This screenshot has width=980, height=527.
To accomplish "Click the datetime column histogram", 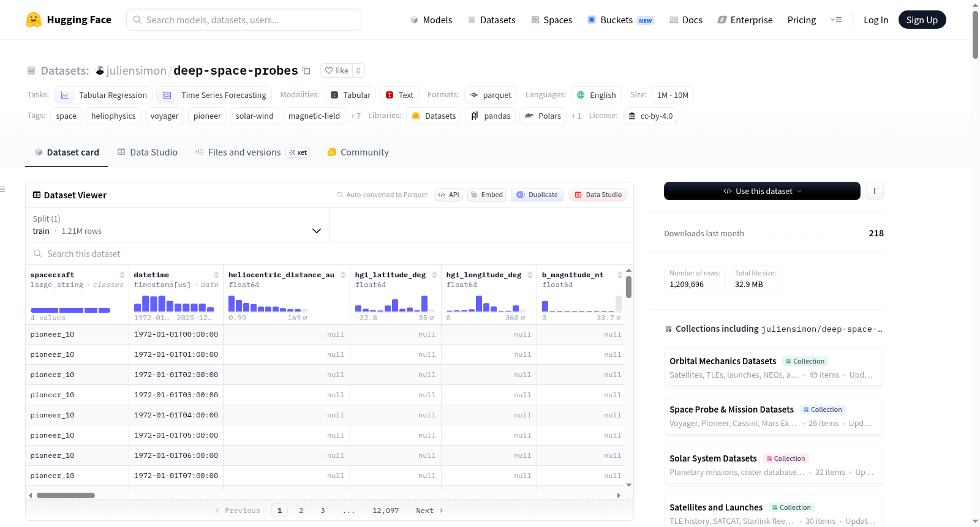I will (x=174, y=304).
